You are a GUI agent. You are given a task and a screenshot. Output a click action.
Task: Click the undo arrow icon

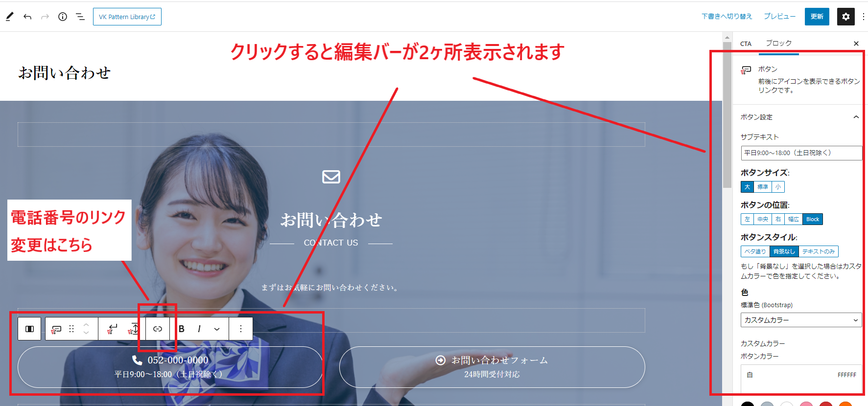click(x=27, y=17)
